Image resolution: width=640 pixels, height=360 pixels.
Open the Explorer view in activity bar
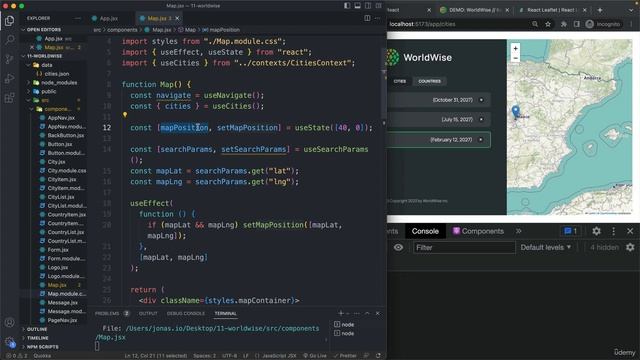(9, 20)
